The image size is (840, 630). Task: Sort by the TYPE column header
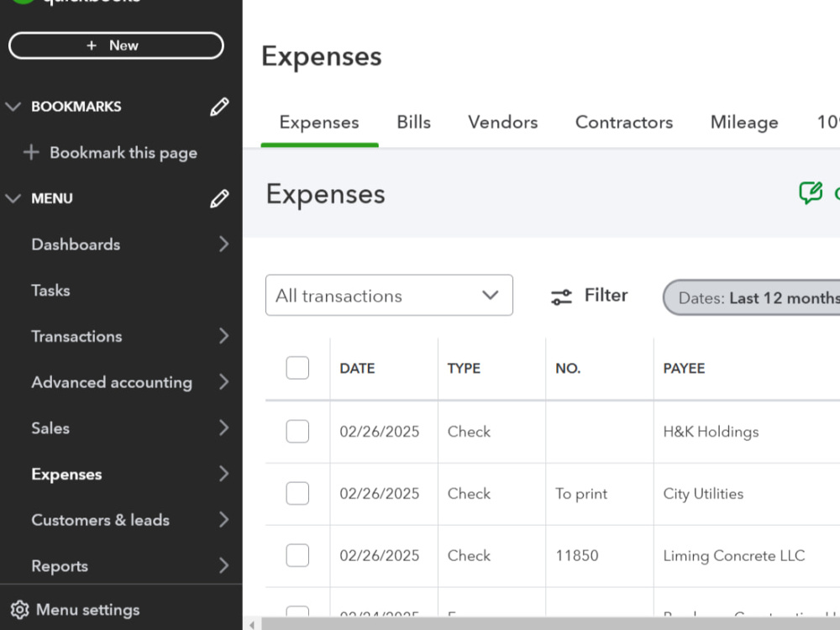tap(464, 368)
